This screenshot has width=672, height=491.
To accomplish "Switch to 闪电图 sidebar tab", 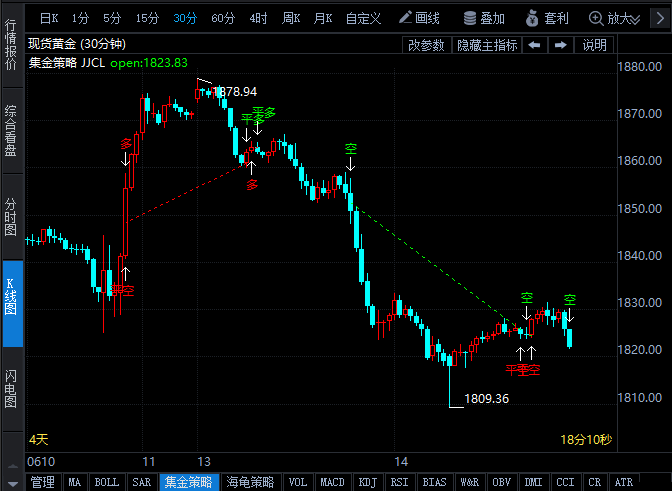I will point(11,388).
